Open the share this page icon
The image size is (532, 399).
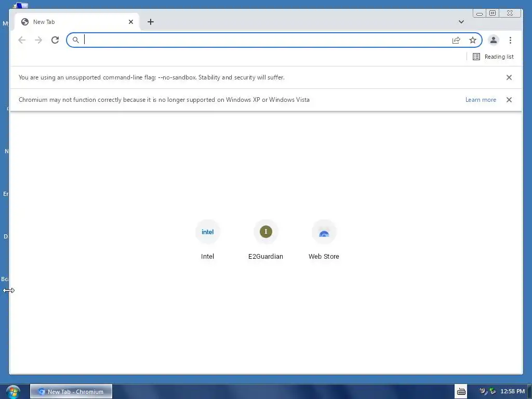(x=456, y=40)
